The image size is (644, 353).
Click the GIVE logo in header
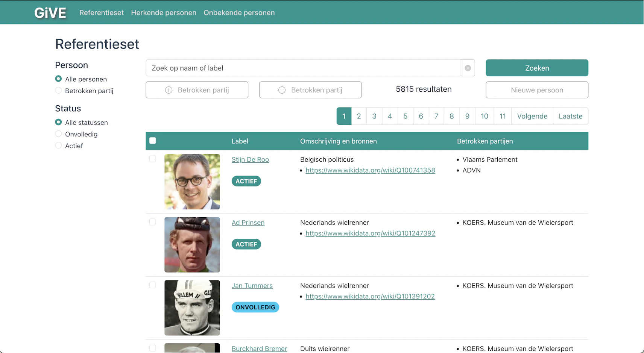point(50,13)
